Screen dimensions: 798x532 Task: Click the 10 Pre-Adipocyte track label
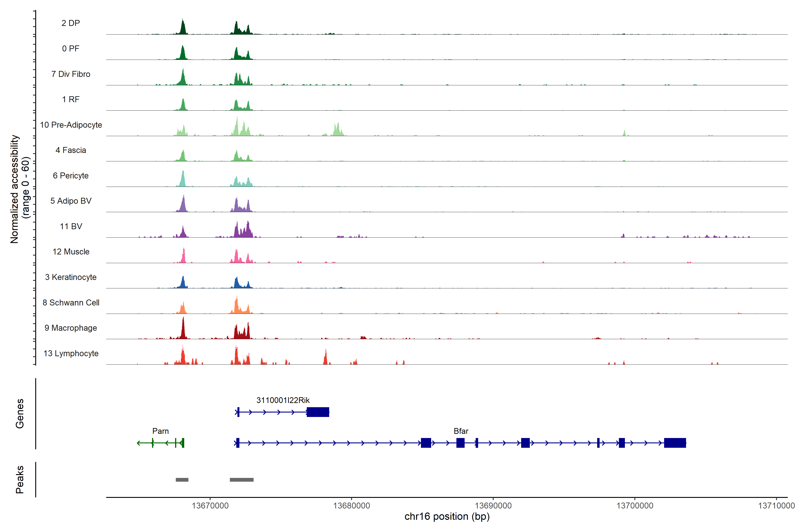(x=71, y=125)
